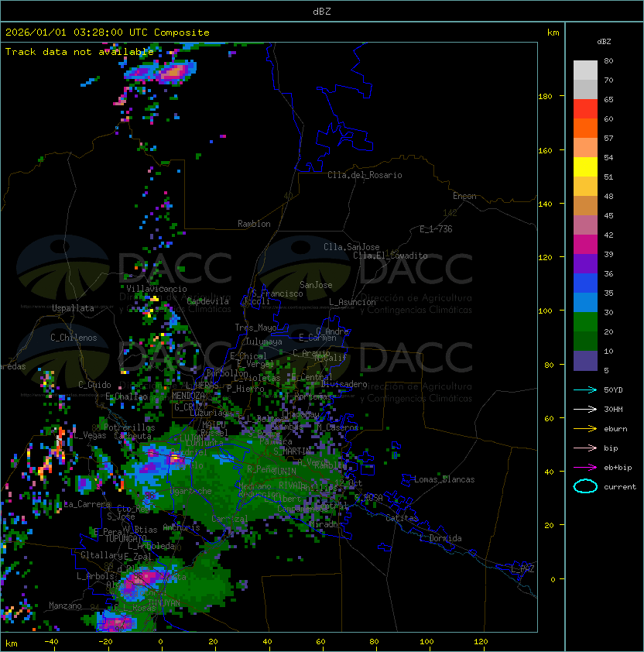Click the 'Clla.del_Rosario' map label
The height and width of the screenshot is (652, 644).
point(365,175)
